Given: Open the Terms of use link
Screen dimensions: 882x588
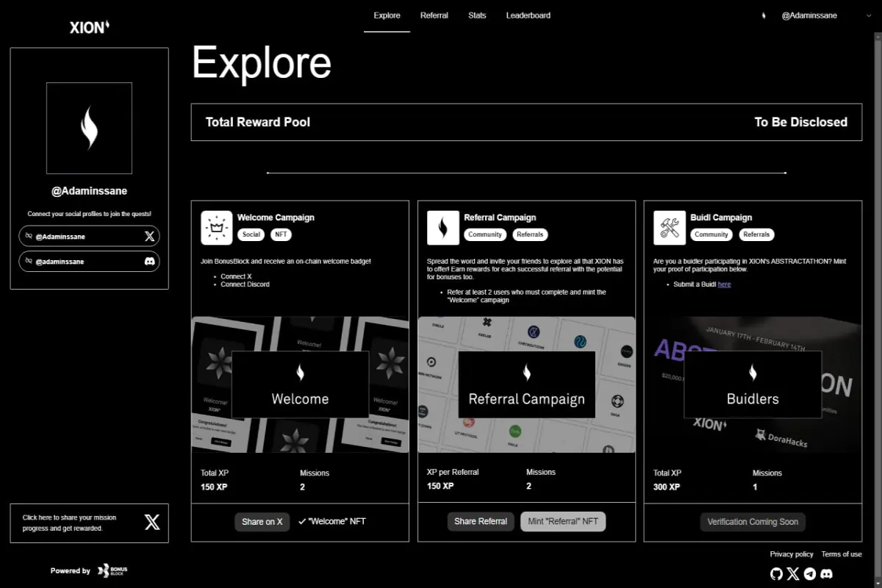Looking at the screenshot, I should (x=842, y=554).
